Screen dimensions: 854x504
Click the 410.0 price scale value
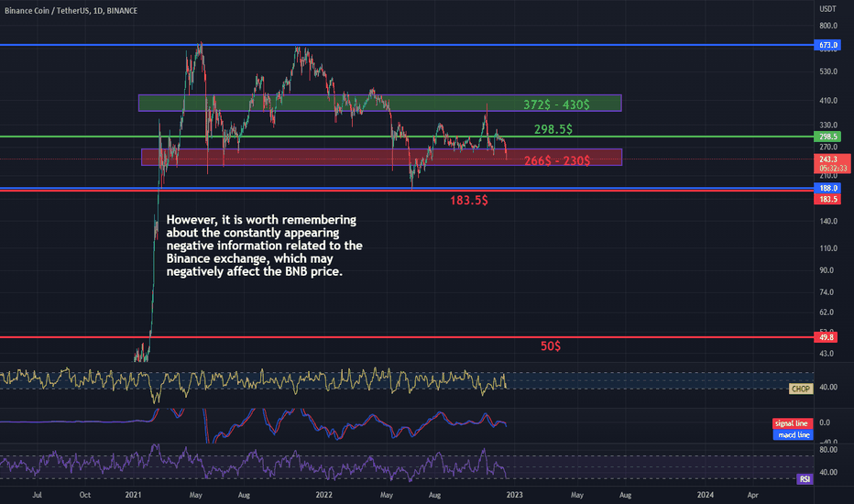(x=827, y=101)
